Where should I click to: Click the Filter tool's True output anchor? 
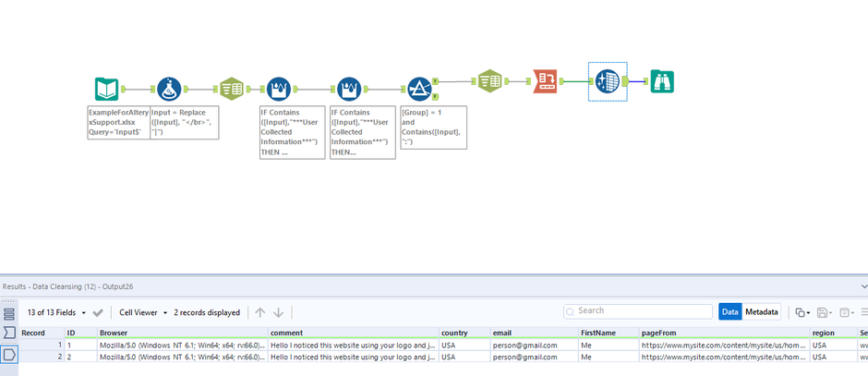click(x=436, y=81)
